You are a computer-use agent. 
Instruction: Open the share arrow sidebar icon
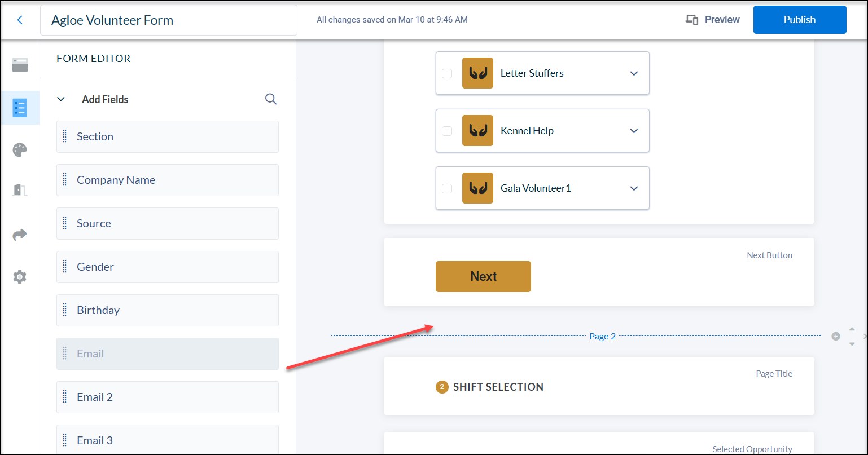[x=20, y=234]
